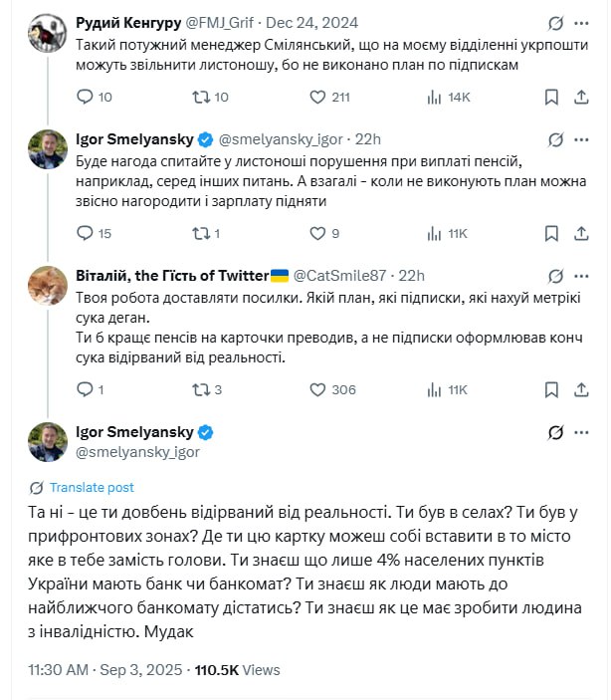Click Translate post link

point(91,488)
